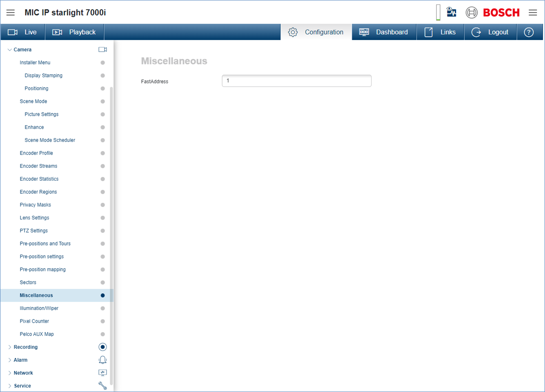Open Encoder Statistics page
The image size is (545, 392).
(x=39, y=179)
